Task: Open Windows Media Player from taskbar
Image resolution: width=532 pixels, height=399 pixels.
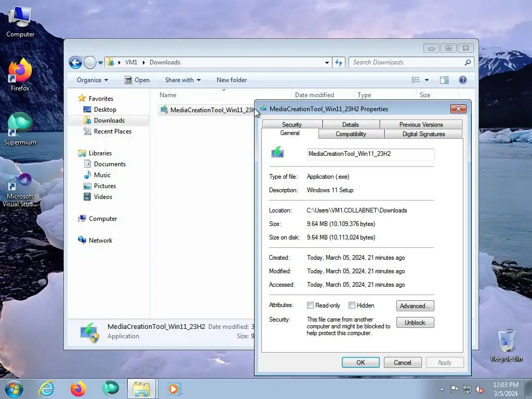Action: [x=174, y=389]
